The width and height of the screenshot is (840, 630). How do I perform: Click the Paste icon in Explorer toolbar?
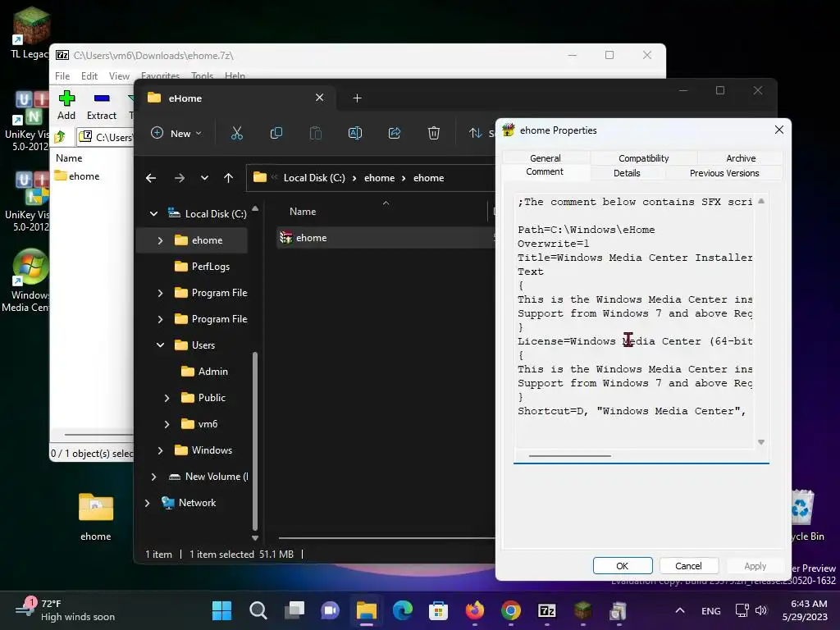[x=316, y=133]
